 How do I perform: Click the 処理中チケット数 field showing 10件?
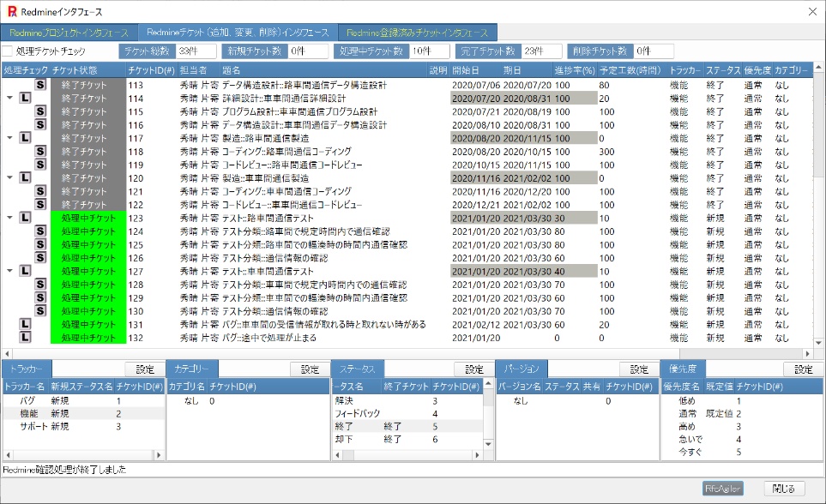(x=430, y=51)
